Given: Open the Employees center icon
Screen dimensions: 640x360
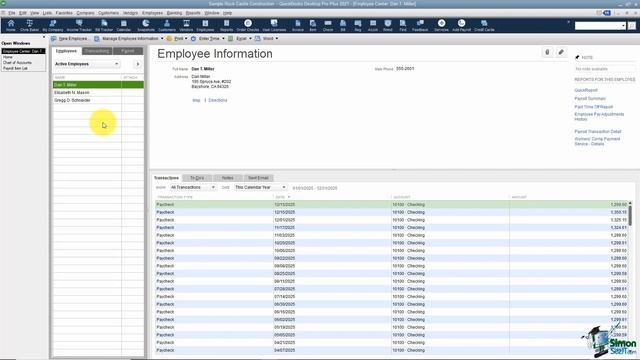Looking at the screenshot, I should pyautogui.click(x=205, y=25).
